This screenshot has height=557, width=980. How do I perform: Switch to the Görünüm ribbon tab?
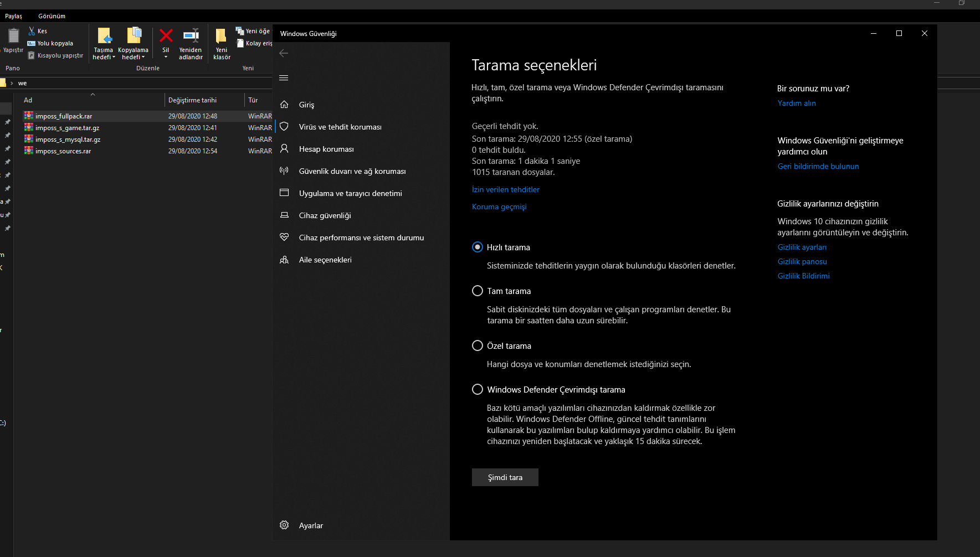point(52,16)
